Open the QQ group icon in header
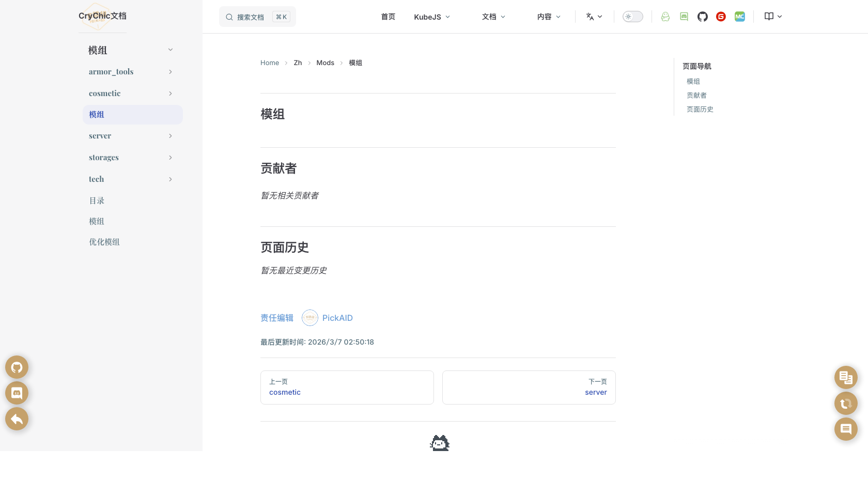Screen dimensions: 868x496 pos(665,17)
